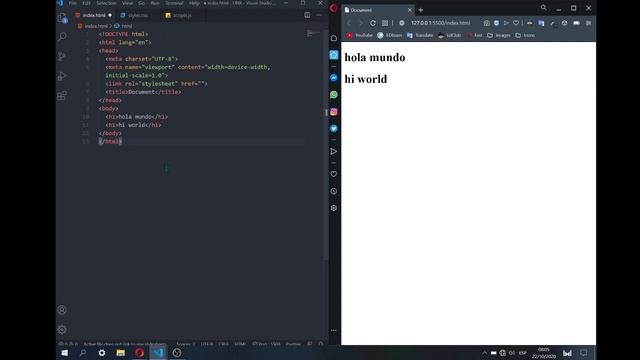Open WhatsApp in the Opera sidebar
The image size is (640, 360).
[334, 95]
